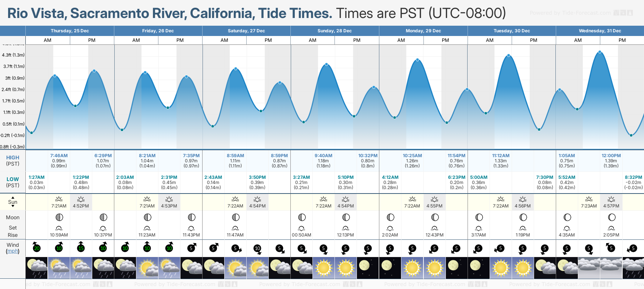Viewport: 644px width, 289px height.
Task: Click the moon phase icon above 00:50AM
Action: coord(302,217)
